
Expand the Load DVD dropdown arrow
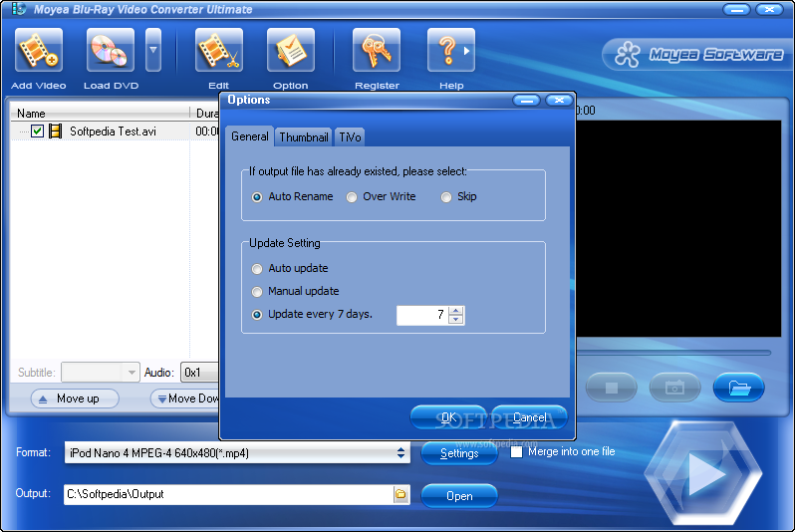[x=153, y=50]
